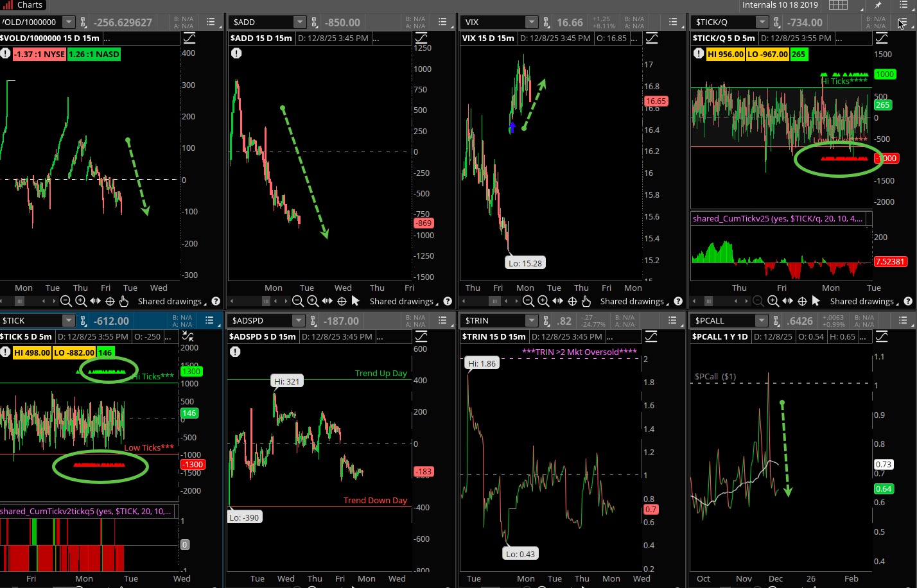The height and width of the screenshot is (588, 917).
Task: Click the pointer cursor tool under $ADD chart
Action: pos(356,301)
